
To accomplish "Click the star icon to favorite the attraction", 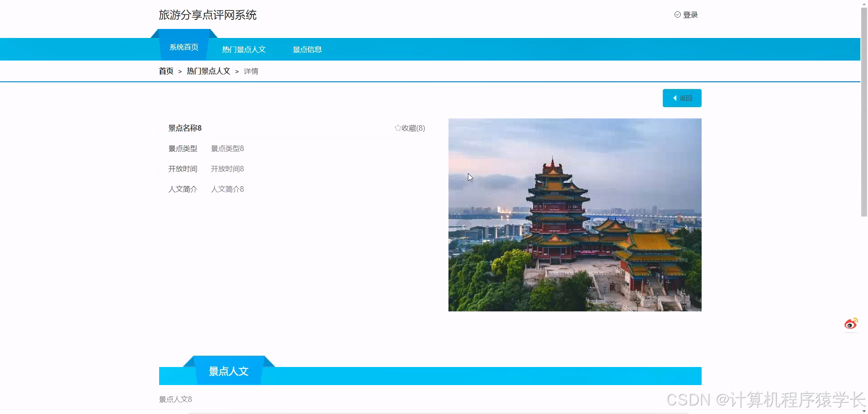I will click(x=398, y=128).
